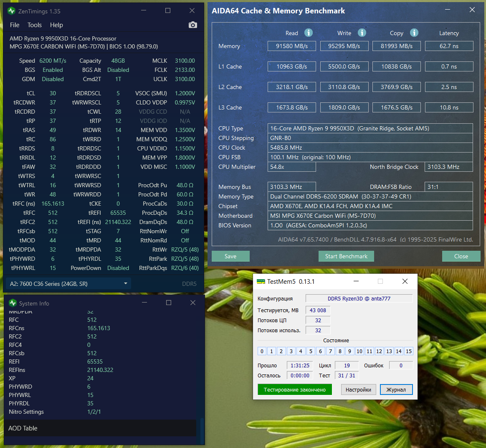This screenshot has height=448, width=486.
Task: Click the TestMem5 title bar icon
Action: [x=261, y=281]
